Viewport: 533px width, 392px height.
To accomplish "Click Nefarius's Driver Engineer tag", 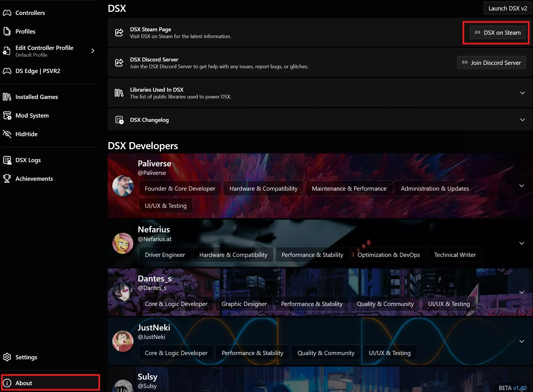I will point(165,255).
